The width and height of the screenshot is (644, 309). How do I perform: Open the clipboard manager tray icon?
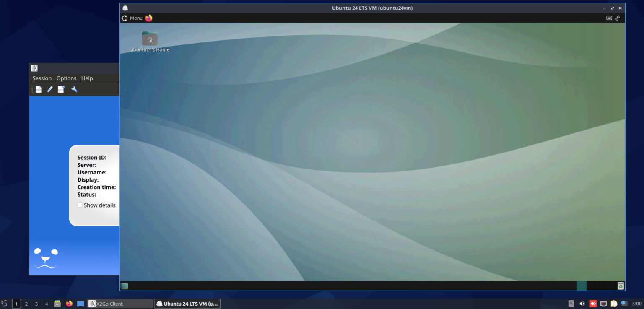click(614, 303)
